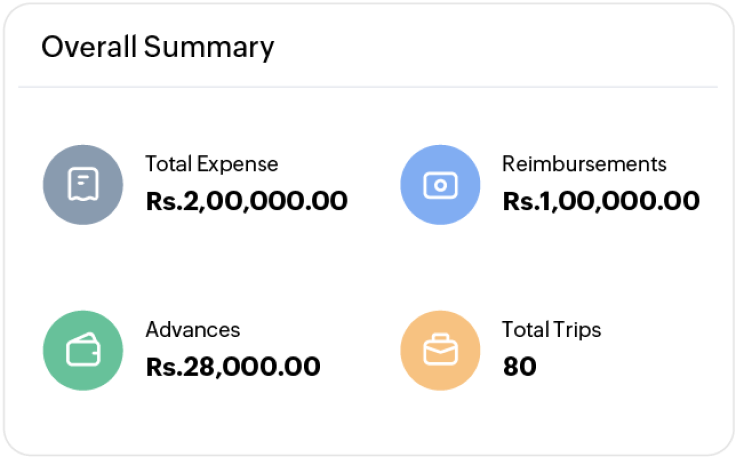Click the "Rs." prefix of the total expense amount
736x458 pixels.
click(x=162, y=201)
